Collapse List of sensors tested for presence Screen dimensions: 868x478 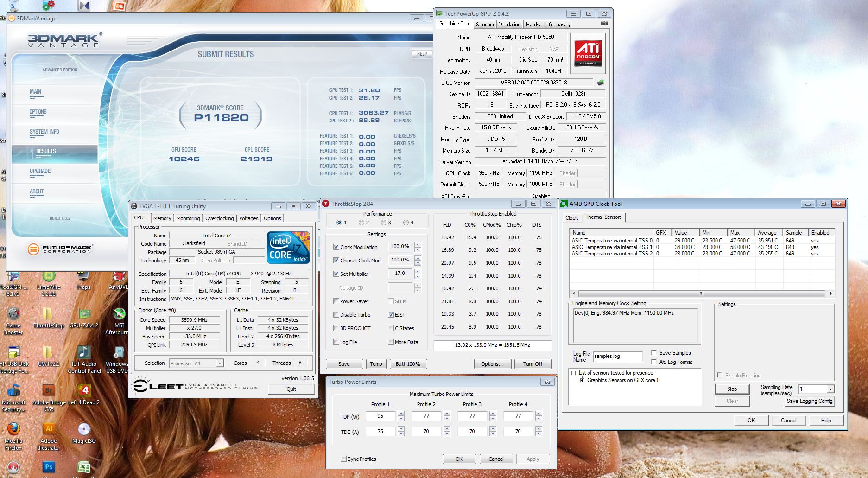click(x=574, y=373)
